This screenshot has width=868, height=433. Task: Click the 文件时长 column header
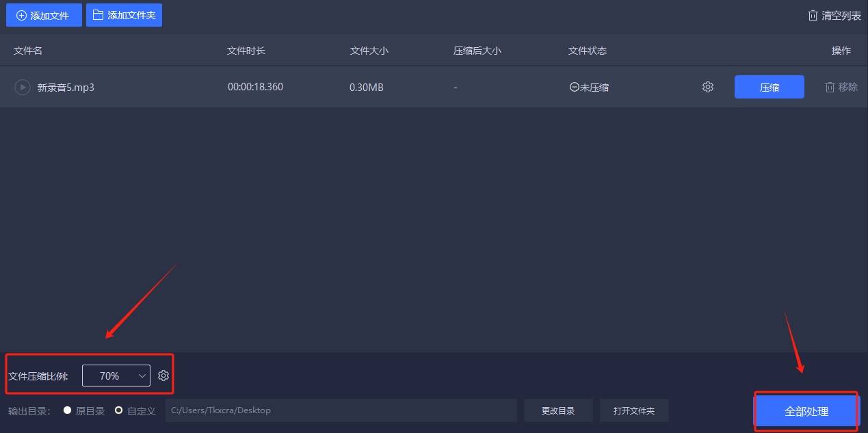coord(246,51)
